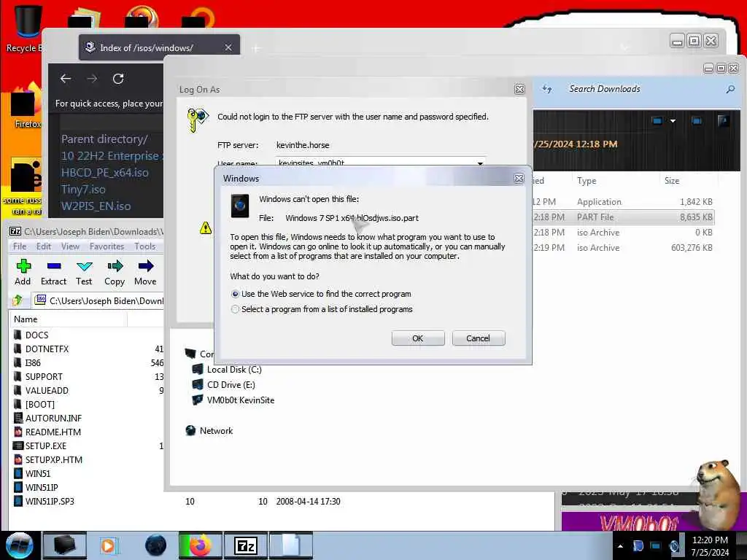Open the 10 22H2 Enterprise link
Screen dimensions: 747x560
[112, 156]
